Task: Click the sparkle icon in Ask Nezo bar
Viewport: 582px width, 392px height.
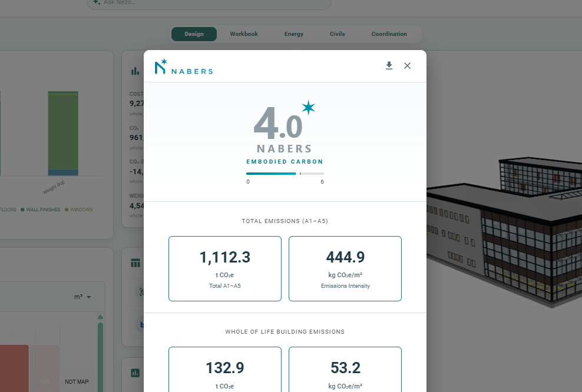Action: pyautogui.click(x=97, y=2)
